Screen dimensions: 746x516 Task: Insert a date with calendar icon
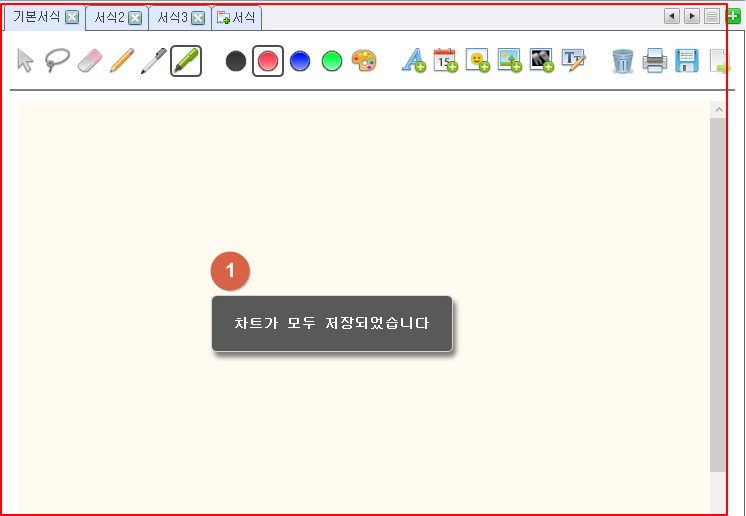coord(445,61)
